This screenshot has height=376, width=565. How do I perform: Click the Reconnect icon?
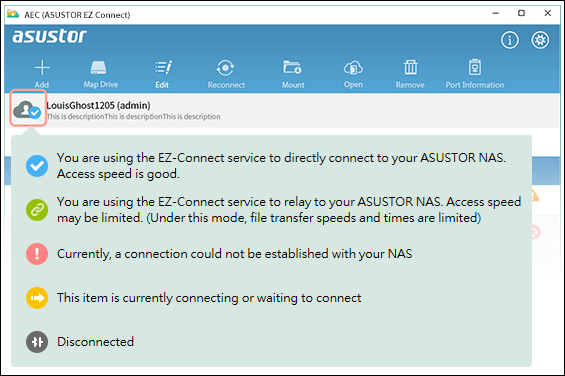pyautogui.click(x=226, y=68)
